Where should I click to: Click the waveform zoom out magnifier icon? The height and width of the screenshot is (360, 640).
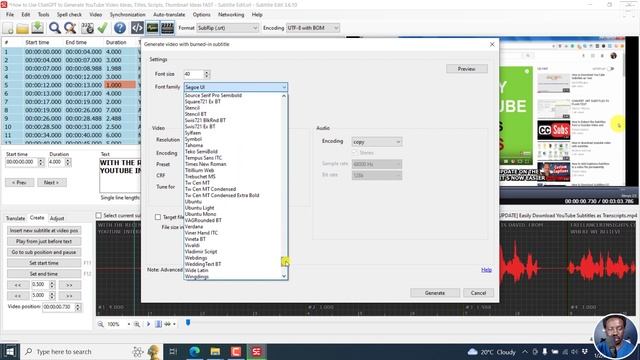point(100,324)
